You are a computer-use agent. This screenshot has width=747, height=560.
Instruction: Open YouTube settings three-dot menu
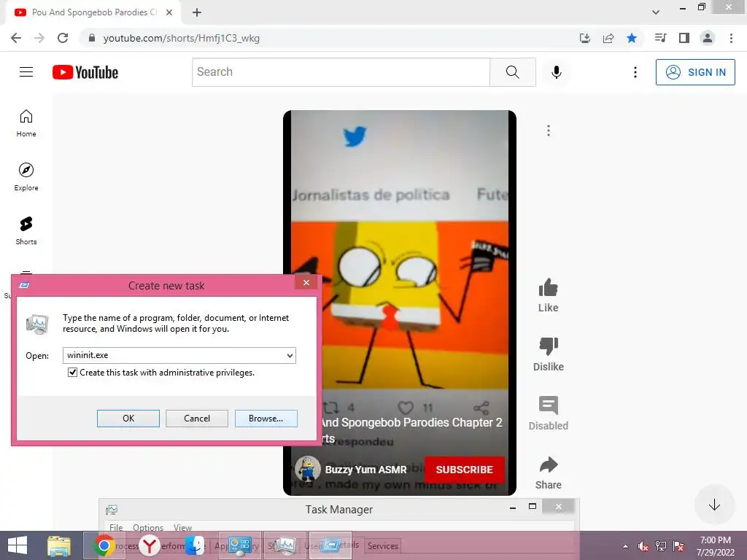pos(635,72)
